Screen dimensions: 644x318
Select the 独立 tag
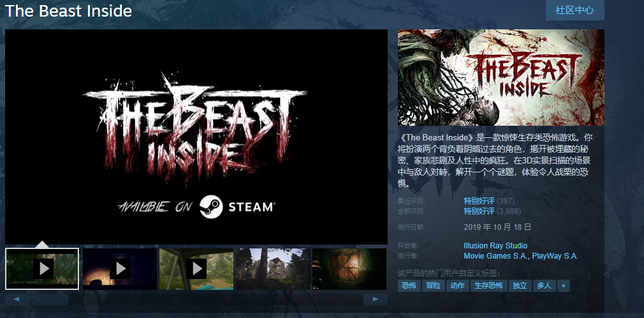pos(520,285)
